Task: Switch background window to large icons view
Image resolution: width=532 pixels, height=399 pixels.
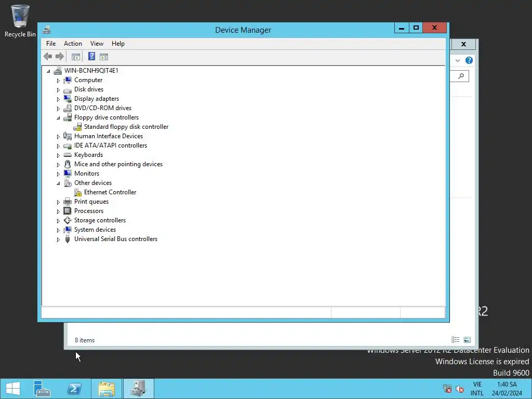Action: (x=467, y=340)
